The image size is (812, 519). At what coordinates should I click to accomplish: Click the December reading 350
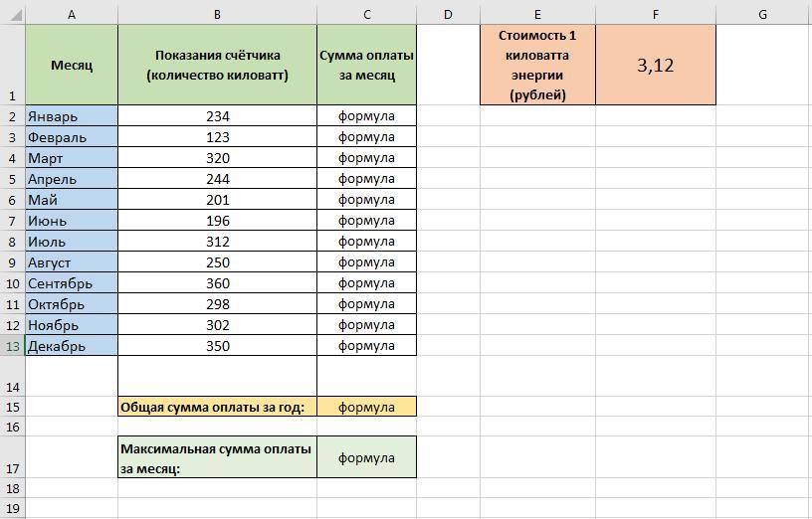(218, 346)
